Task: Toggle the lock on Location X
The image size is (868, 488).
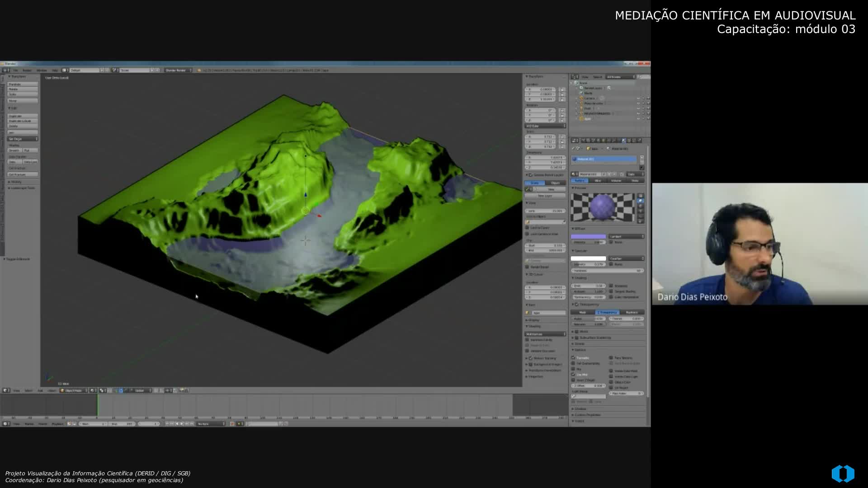Action: (562, 89)
